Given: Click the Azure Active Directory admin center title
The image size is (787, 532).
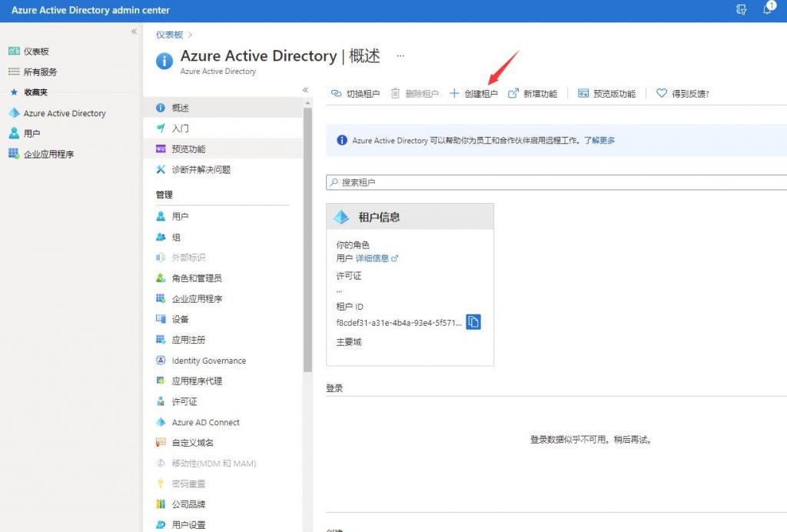Looking at the screenshot, I should click(x=91, y=10).
